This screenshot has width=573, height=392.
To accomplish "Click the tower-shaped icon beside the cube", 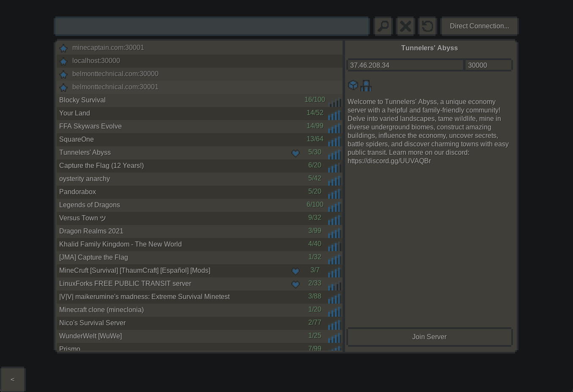I will pyautogui.click(x=366, y=86).
